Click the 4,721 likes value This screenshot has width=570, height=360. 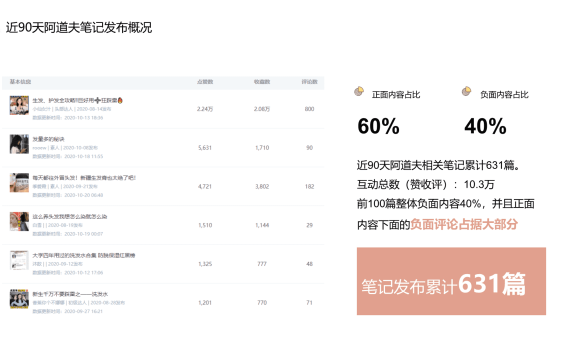(x=205, y=187)
